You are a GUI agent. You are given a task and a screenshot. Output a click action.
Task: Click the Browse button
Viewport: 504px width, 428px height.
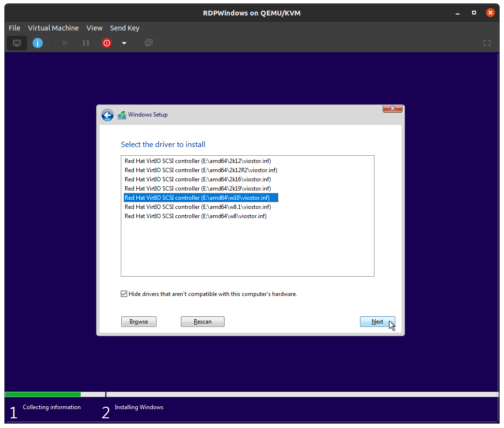pyautogui.click(x=139, y=322)
